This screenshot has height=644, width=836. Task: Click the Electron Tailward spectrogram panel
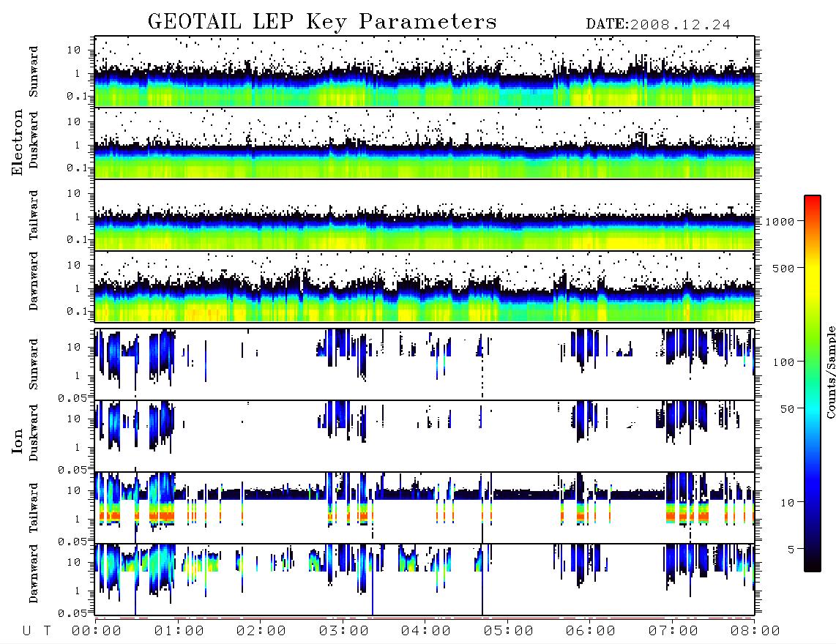425,215
